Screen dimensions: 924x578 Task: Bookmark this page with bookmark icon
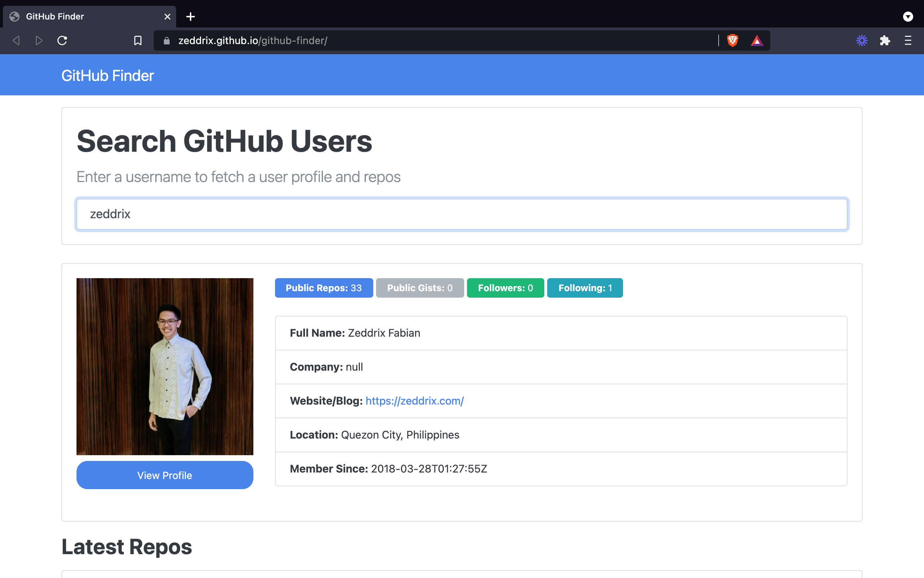pyautogui.click(x=138, y=40)
